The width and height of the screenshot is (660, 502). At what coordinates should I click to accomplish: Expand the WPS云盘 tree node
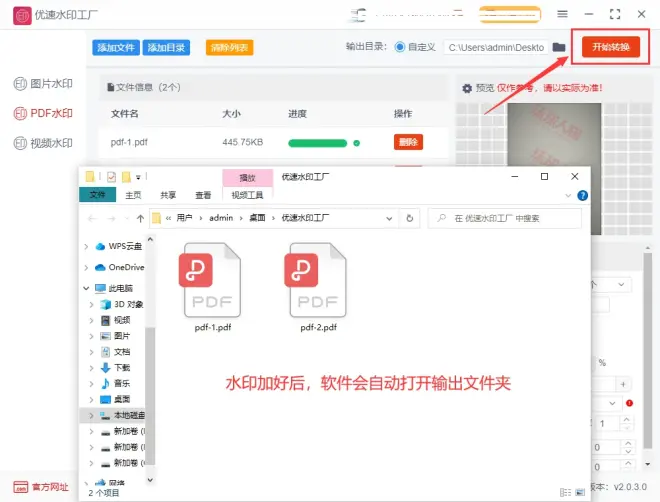tap(89, 246)
